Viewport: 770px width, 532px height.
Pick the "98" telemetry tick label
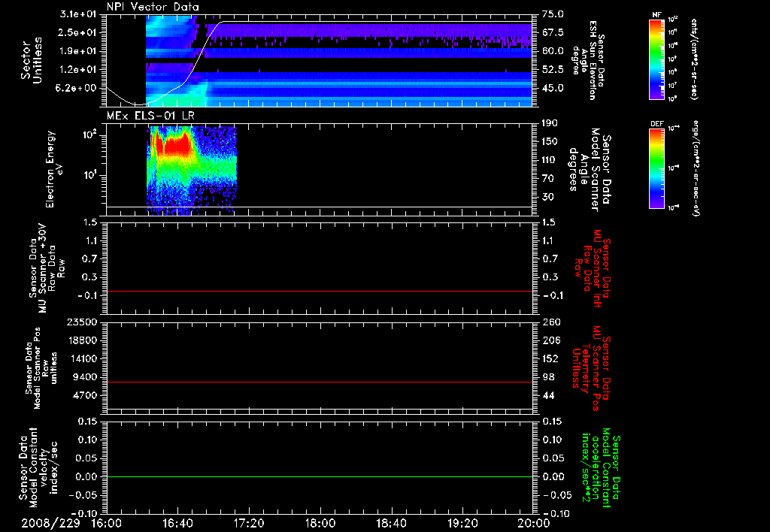pyautogui.click(x=548, y=377)
